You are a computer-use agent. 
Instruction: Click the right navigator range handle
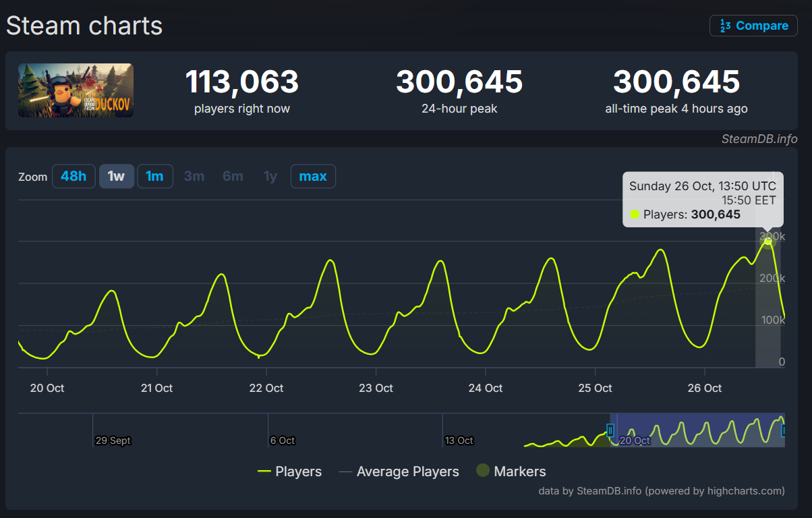[x=783, y=430]
